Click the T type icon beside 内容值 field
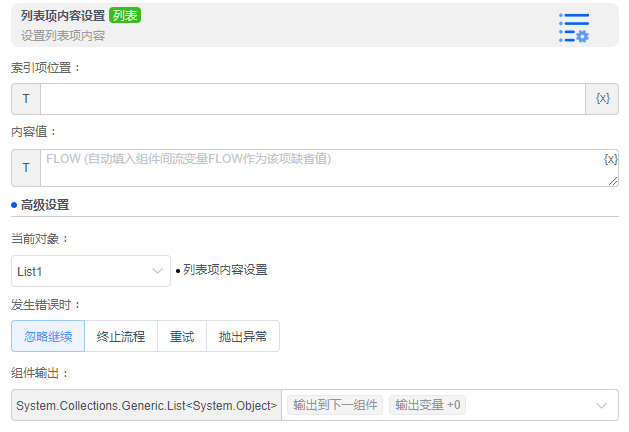Screen dimensions: 629x432 click(x=26, y=168)
